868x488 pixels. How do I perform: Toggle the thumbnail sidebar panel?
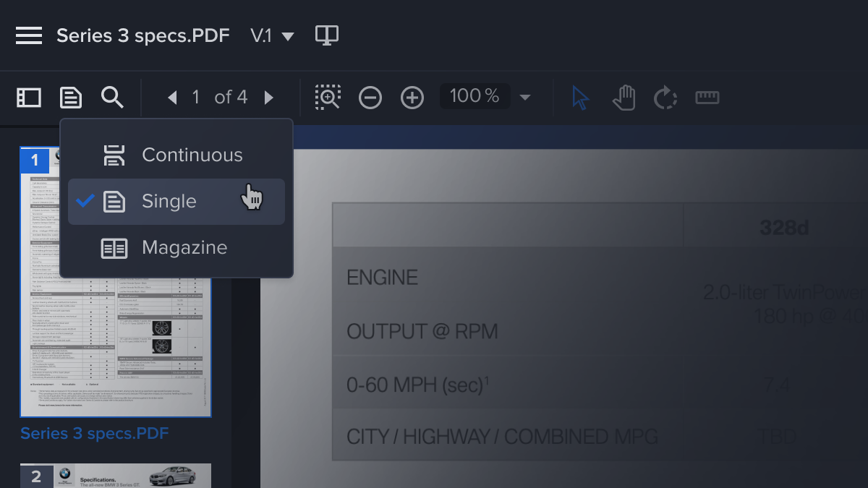coord(29,98)
